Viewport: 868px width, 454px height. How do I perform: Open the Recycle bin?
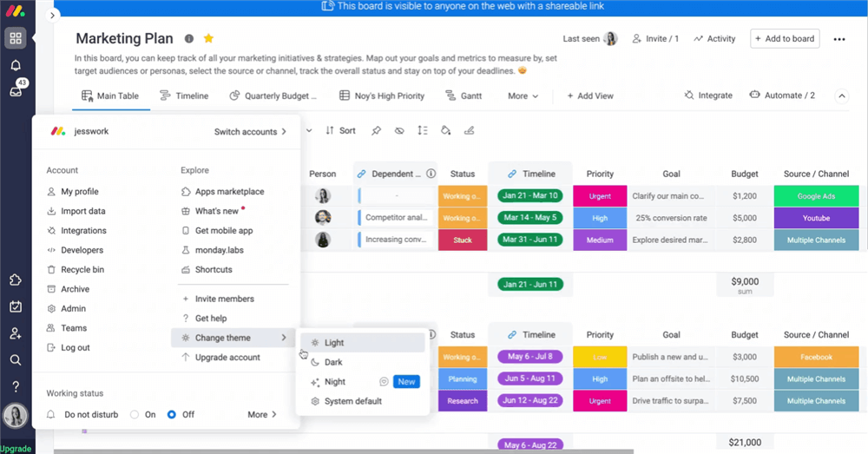[76, 270]
